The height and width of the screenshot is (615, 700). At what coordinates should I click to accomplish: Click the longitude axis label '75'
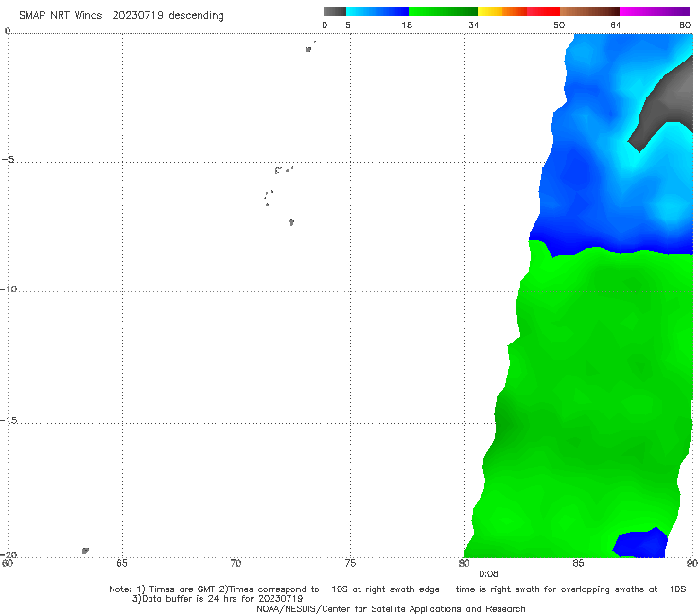[x=350, y=564]
